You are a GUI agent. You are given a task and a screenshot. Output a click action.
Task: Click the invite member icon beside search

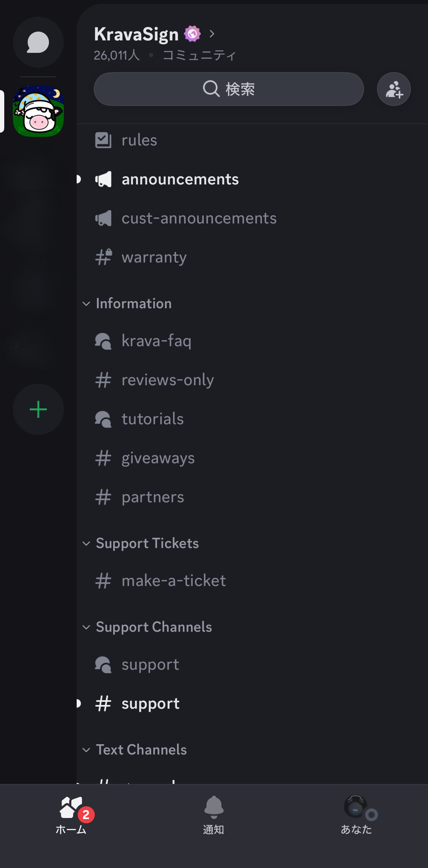tap(394, 89)
